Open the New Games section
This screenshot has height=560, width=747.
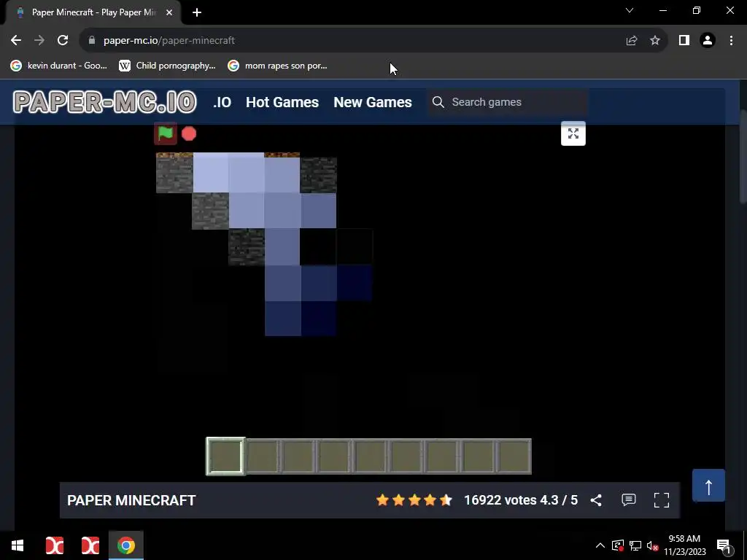[373, 102]
